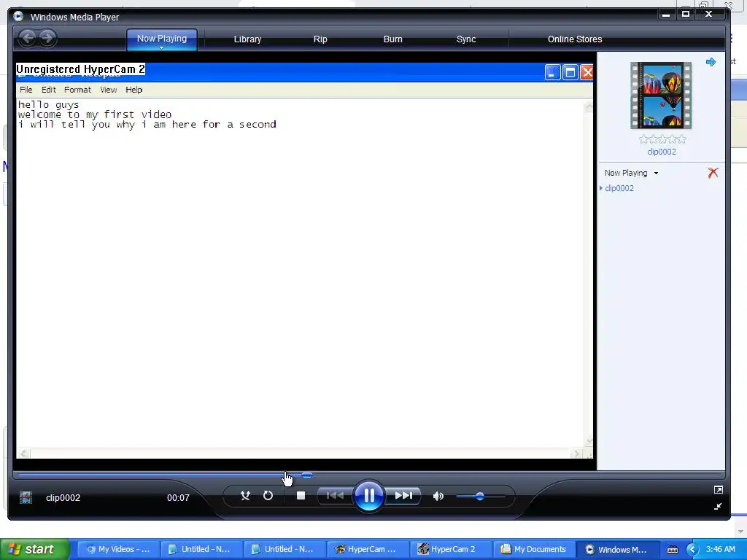Click the clip0002 icon beside the title
The image size is (747, 560).
pyautogui.click(x=26, y=497)
